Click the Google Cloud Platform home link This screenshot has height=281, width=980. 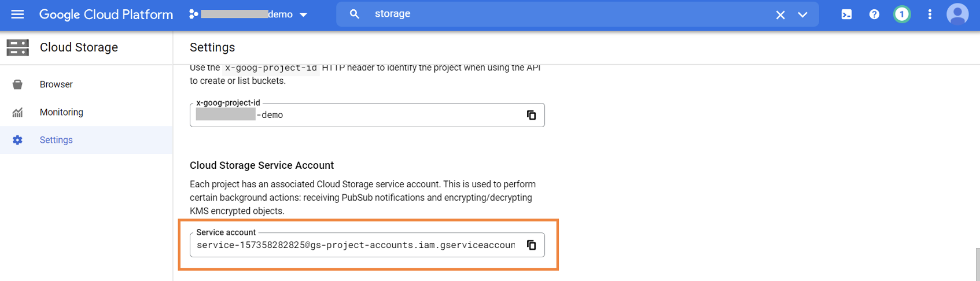point(106,14)
